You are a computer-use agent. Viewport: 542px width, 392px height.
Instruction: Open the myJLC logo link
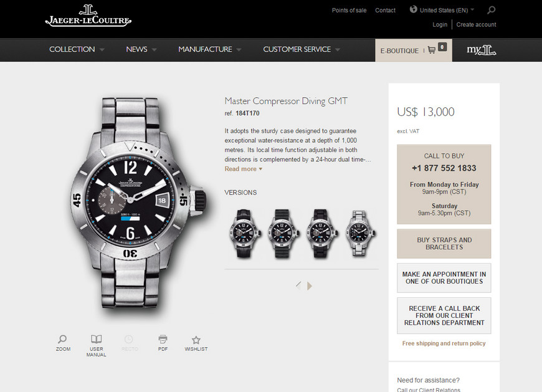(481, 50)
